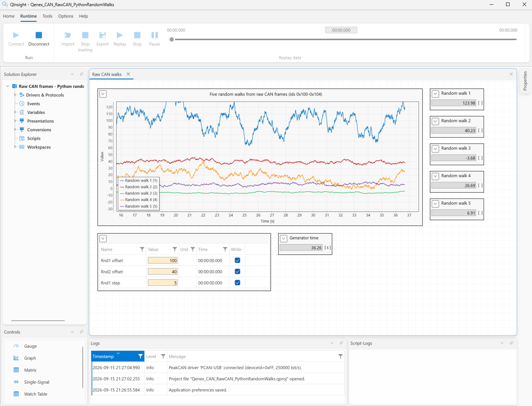
Task: Open the Properties side panel
Action: (x=525, y=81)
